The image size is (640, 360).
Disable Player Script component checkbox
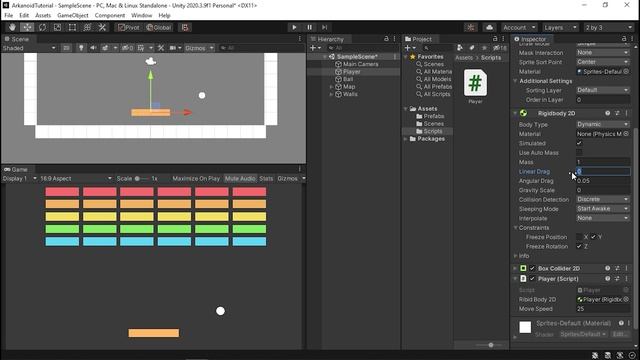pos(532,279)
